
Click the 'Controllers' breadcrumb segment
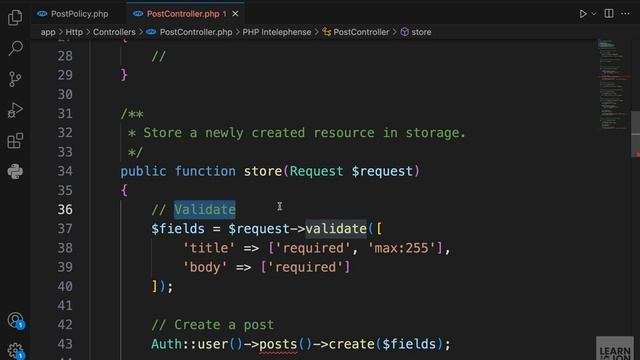click(114, 32)
